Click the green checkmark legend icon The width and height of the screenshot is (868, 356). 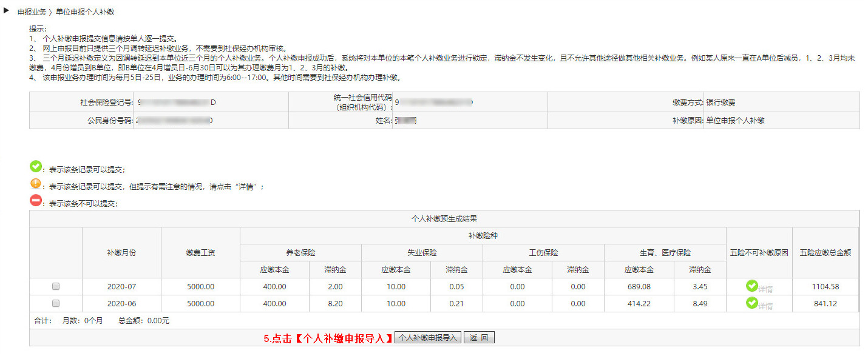(x=36, y=166)
